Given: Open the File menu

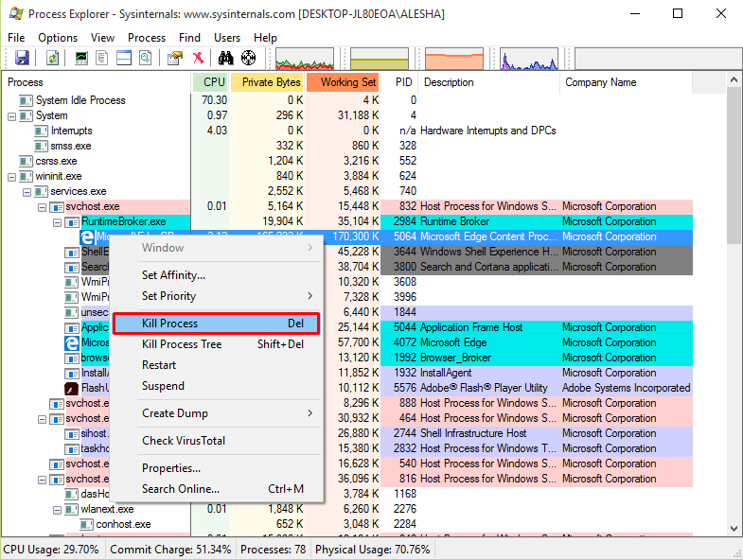Looking at the screenshot, I should click(x=16, y=38).
